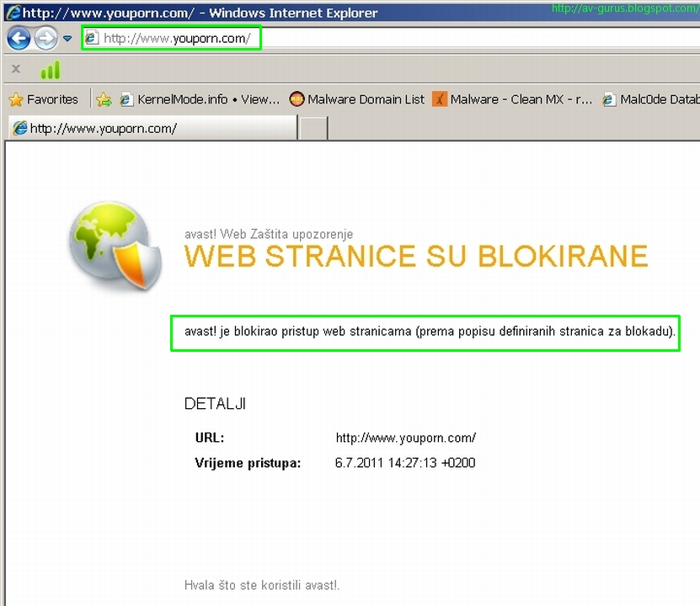
Task: Click the blocked URL value in details
Action: 406,438
